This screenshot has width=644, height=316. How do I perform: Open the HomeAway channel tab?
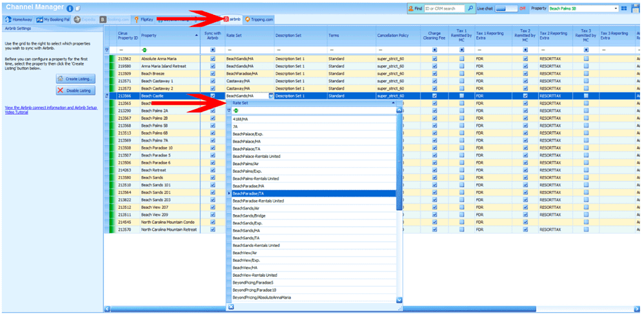(19, 19)
